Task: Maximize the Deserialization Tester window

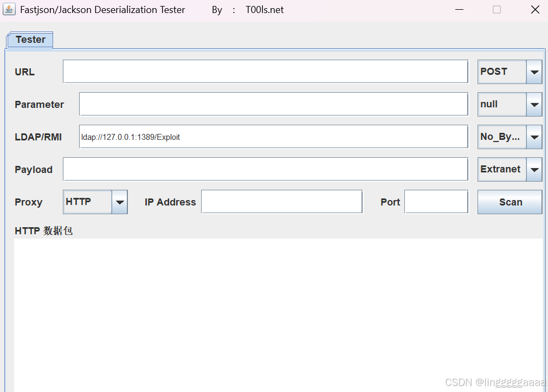Action: [x=497, y=9]
